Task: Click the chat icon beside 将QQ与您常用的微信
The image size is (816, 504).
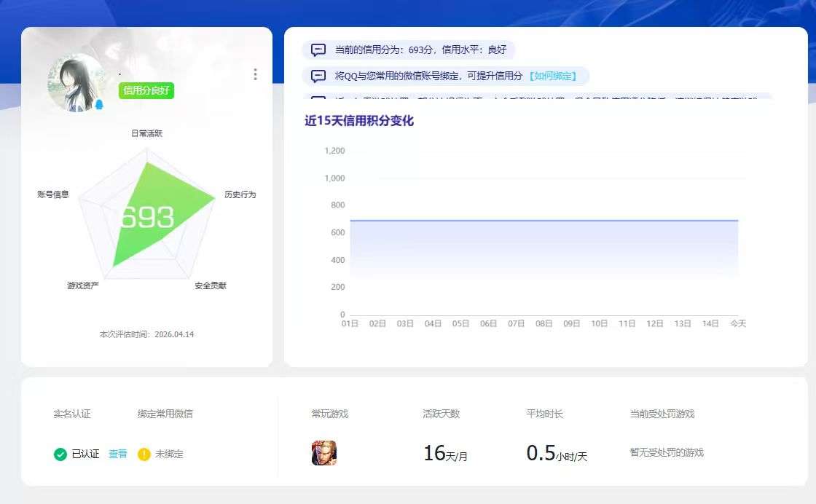Action: 318,76
